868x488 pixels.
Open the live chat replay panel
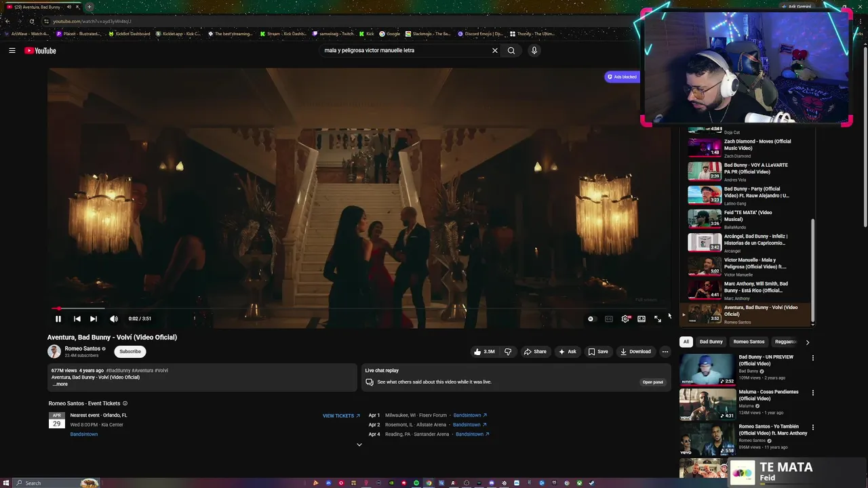[652, 382]
